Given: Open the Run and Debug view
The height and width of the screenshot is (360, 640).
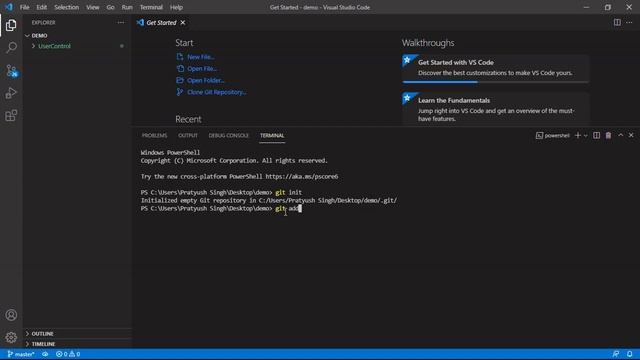Looking at the screenshot, I should click(11, 93).
